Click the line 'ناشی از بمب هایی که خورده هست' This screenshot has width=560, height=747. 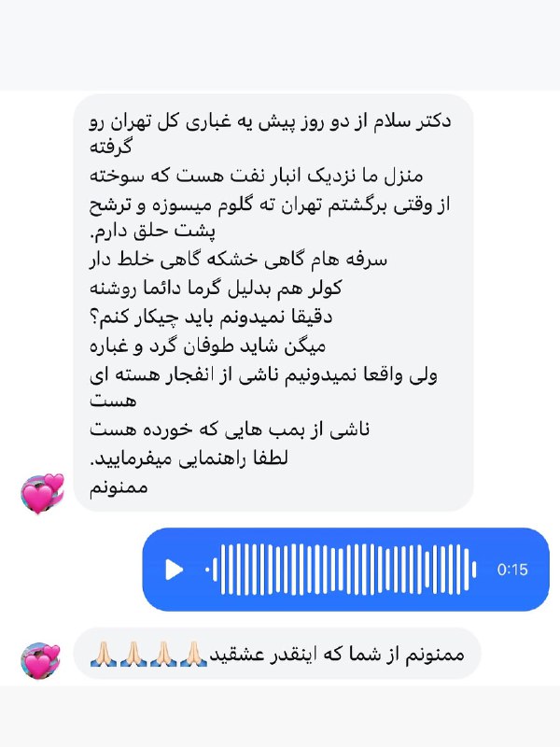tap(229, 430)
